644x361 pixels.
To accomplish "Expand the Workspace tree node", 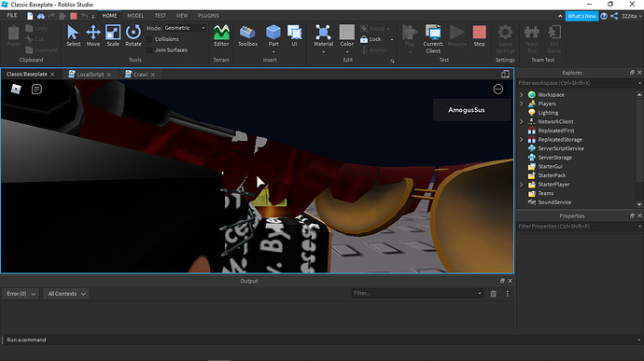I will click(x=522, y=95).
